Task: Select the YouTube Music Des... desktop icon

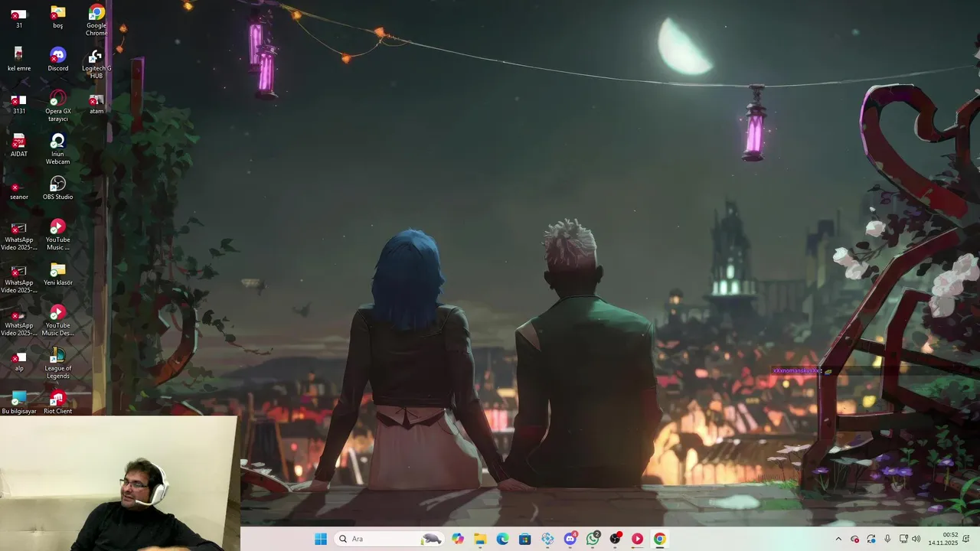Action: coord(58,321)
